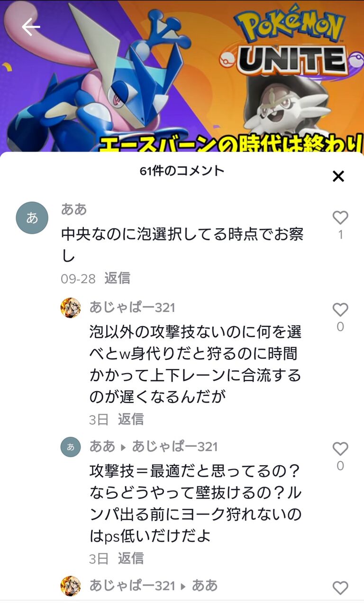
Task: Tap 返信 under あじゃぱー321's 3日 reply
Action: 130,419
